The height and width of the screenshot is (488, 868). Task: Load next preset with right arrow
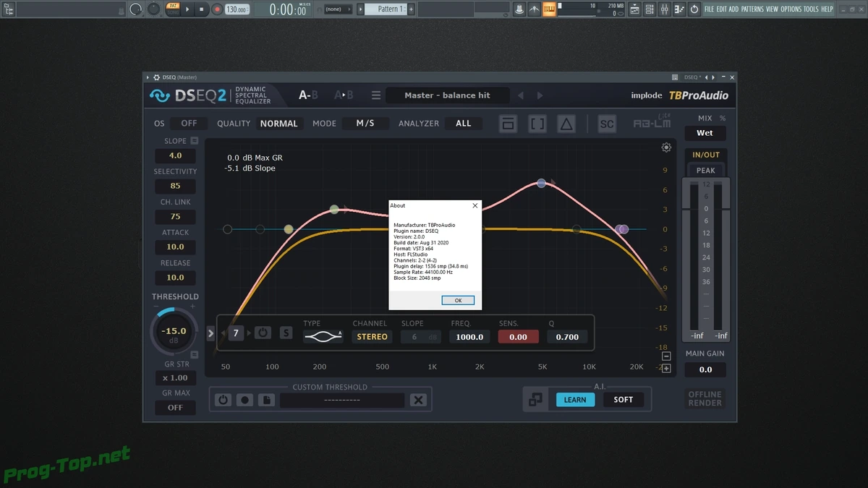540,95
